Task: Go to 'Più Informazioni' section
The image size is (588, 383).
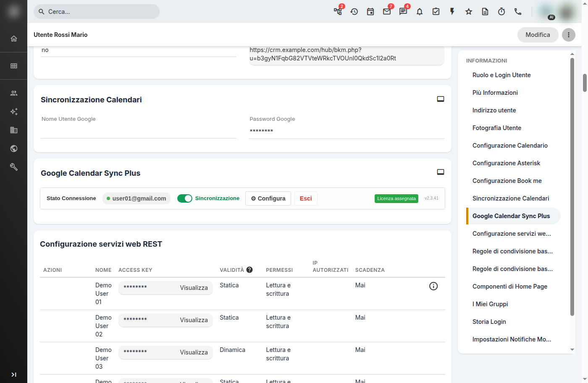Action: 495,93
